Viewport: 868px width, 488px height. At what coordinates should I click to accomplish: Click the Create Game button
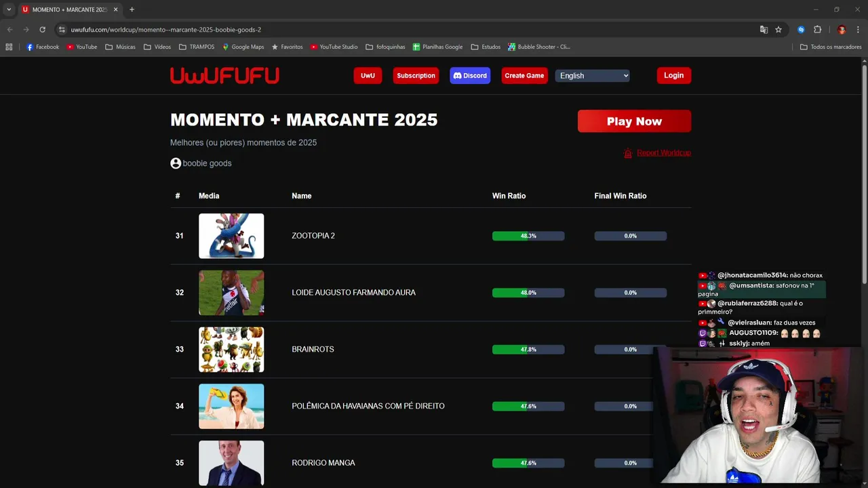pos(524,75)
